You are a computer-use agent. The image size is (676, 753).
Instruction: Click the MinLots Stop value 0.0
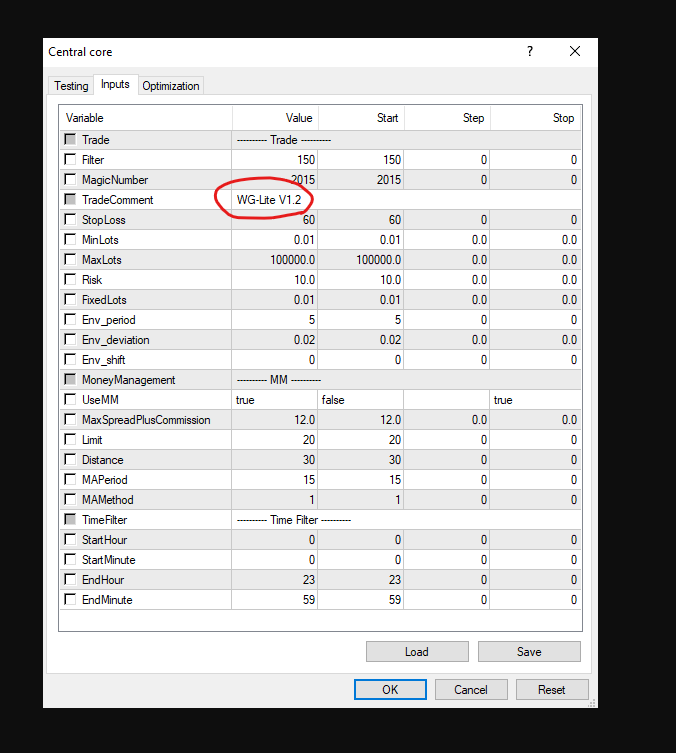pyautogui.click(x=535, y=240)
